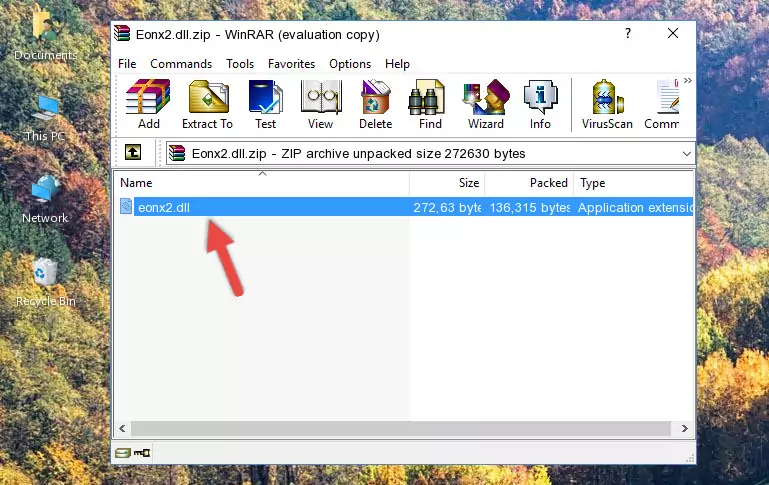The height and width of the screenshot is (485, 769).
Task: Sort by the Size column header
Action: [447, 183]
